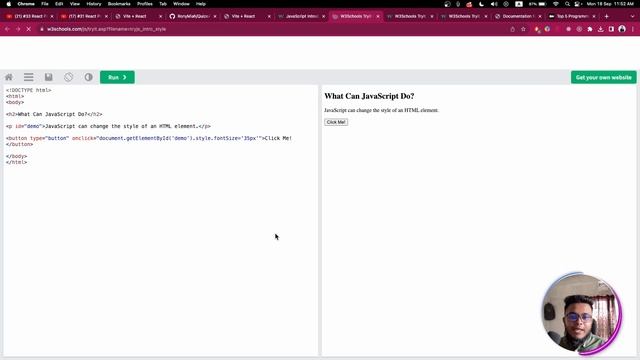Switch to the (17) #31 React YouTube tab
The width and height of the screenshot is (640, 360).
click(84, 16)
